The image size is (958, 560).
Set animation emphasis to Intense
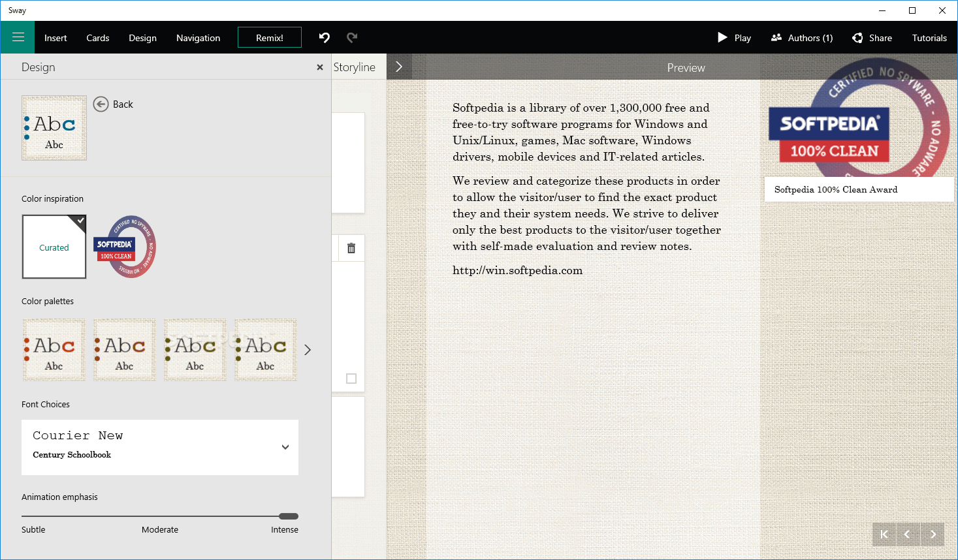coord(285,529)
